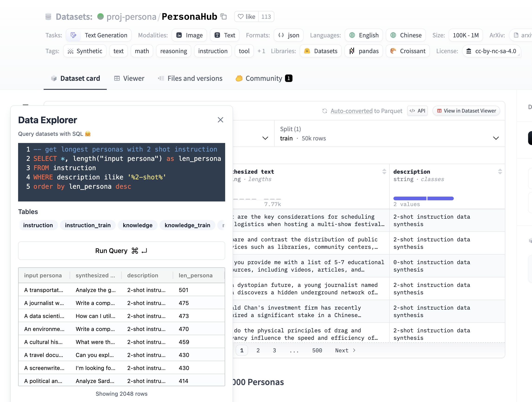Switch to the Community tab
The image size is (532, 402).
264,78
